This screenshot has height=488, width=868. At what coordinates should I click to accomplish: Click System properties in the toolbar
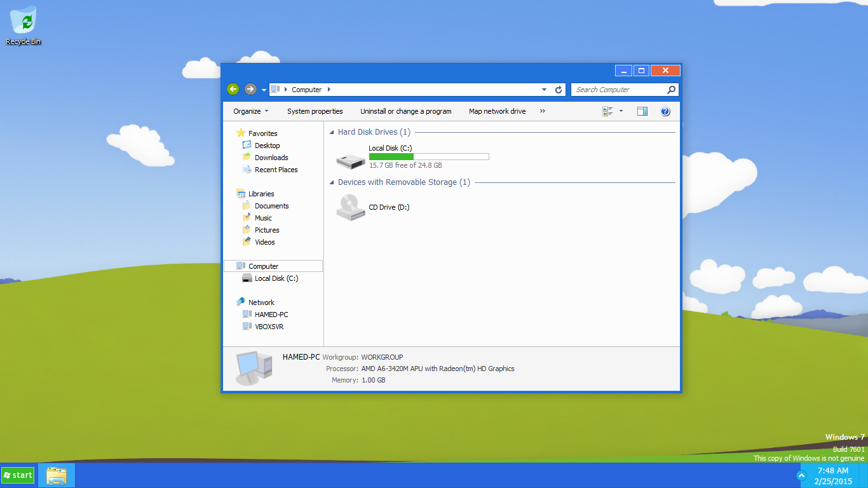pyautogui.click(x=315, y=111)
